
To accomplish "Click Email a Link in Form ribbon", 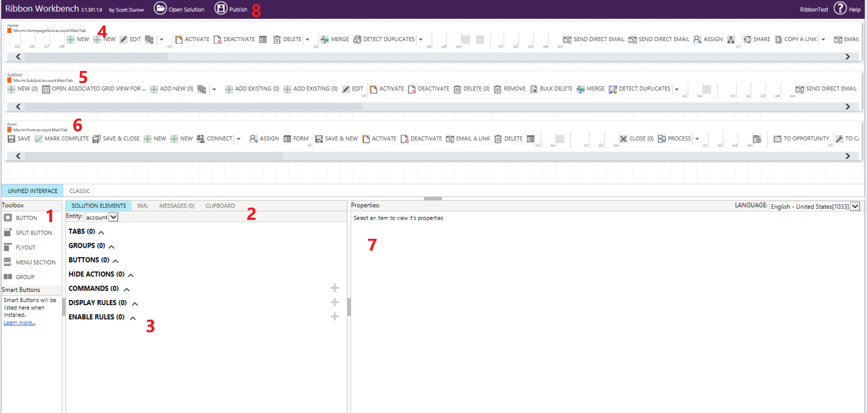I will click(x=468, y=139).
